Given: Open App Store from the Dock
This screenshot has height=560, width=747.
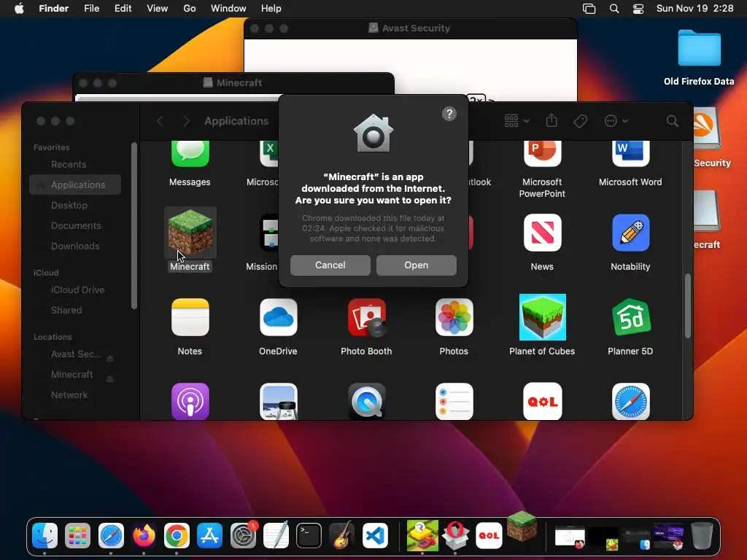Looking at the screenshot, I should tap(209, 536).
